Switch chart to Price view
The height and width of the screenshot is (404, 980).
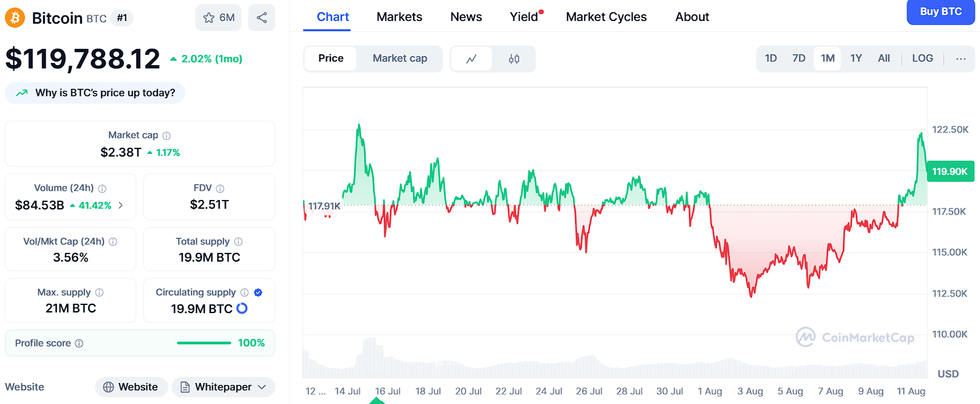[331, 58]
